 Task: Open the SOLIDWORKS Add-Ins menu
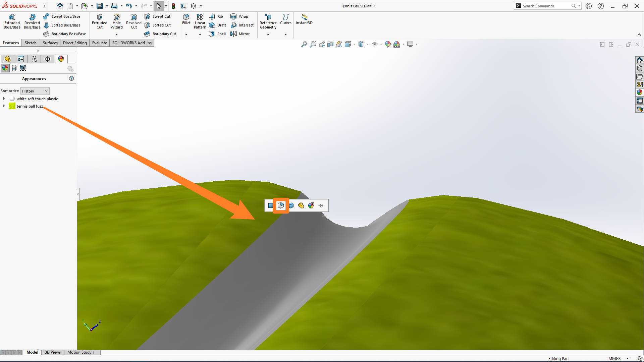pos(131,43)
